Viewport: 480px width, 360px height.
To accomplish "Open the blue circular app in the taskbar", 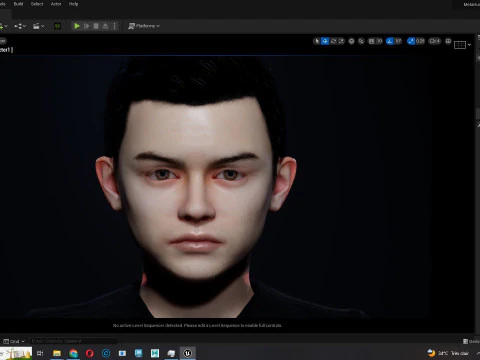I will point(106,353).
